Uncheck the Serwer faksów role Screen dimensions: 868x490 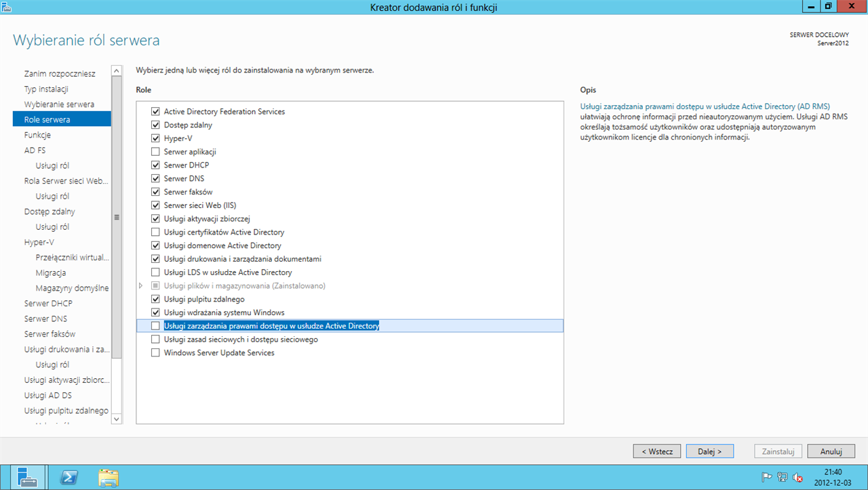pyautogui.click(x=155, y=192)
